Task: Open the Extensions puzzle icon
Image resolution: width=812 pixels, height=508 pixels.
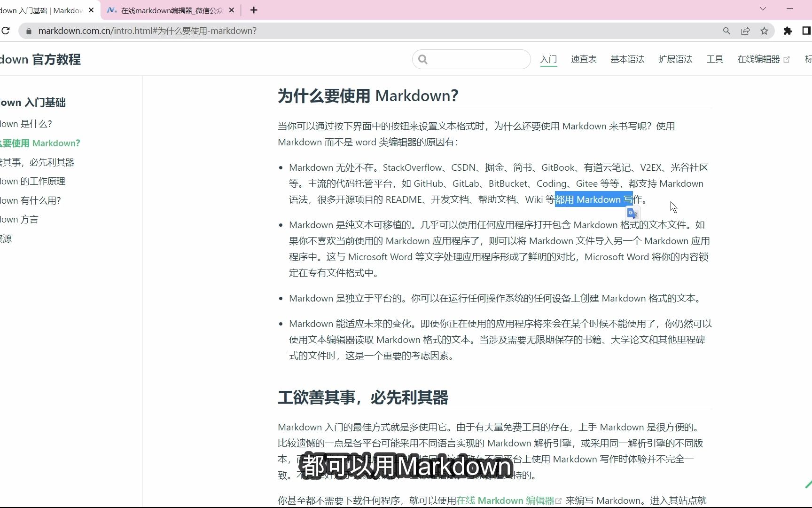Action: (x=788, y=31)
